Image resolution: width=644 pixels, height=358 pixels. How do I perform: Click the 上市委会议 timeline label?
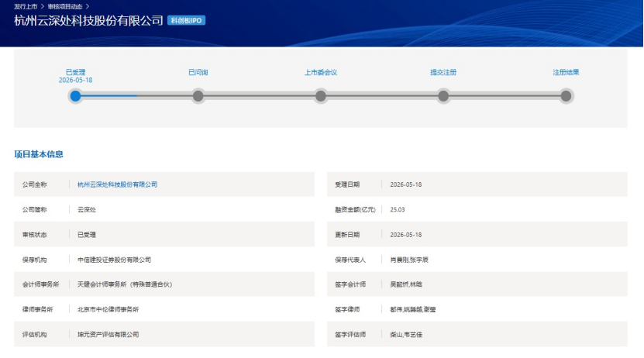[321, 72]
